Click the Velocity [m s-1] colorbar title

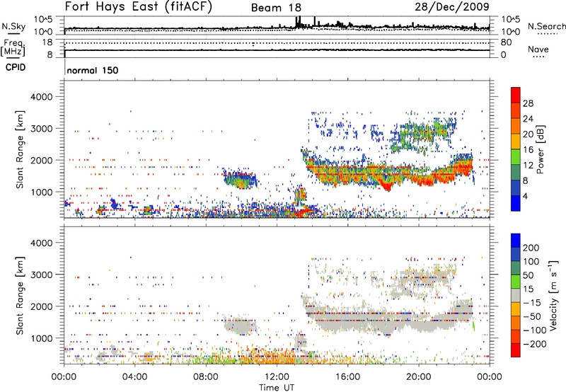click(x=553, y=295)
